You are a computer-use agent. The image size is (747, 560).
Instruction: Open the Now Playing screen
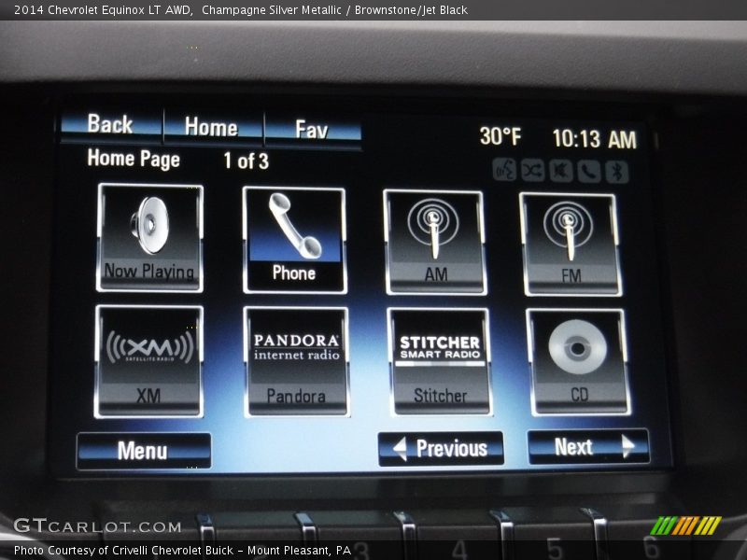click(x=149, y=238)
